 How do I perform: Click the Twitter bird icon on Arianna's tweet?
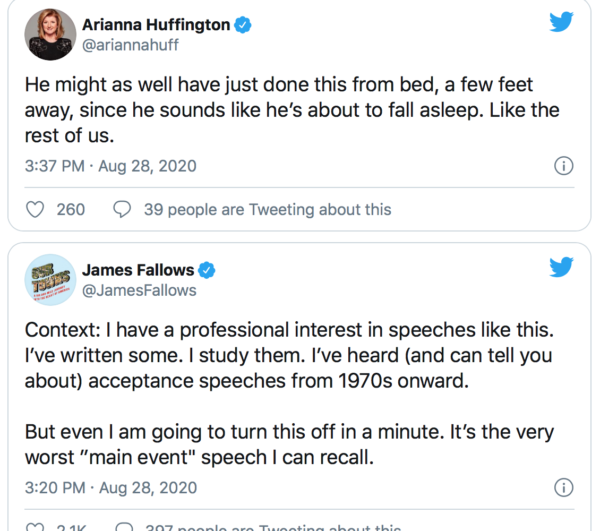tap(562, 21)
